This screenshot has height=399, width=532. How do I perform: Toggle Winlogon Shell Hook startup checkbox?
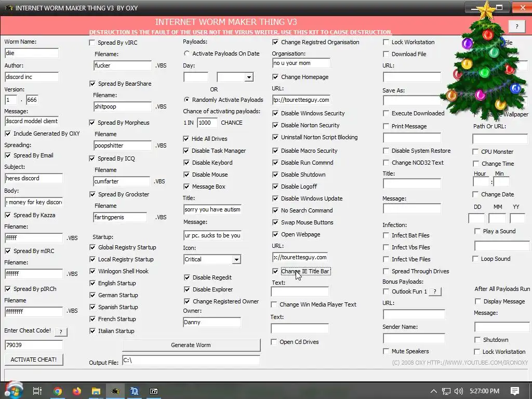92,271
